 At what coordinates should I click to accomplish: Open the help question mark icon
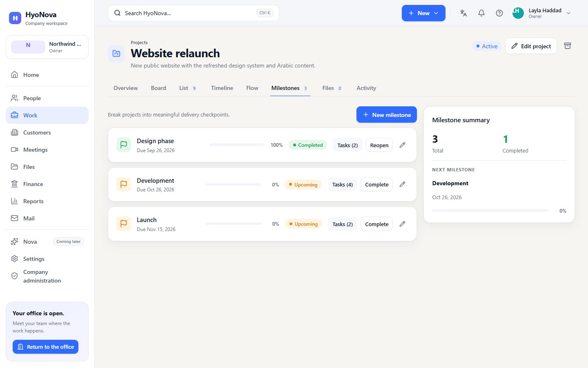499,13
